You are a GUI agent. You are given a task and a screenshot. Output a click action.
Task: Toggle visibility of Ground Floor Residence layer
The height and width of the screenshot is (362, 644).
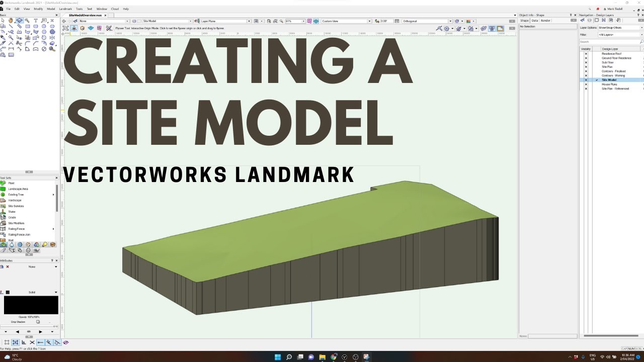[586, 58]
